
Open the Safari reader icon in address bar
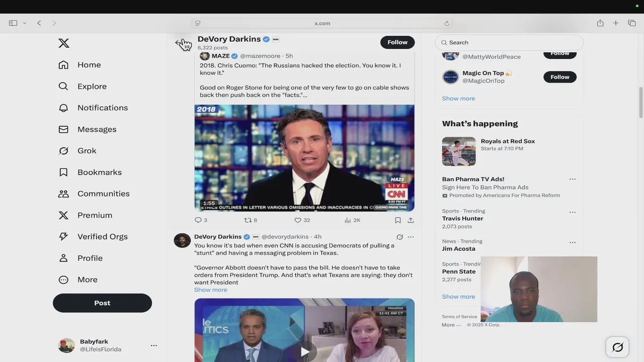[x=198, y=23]
